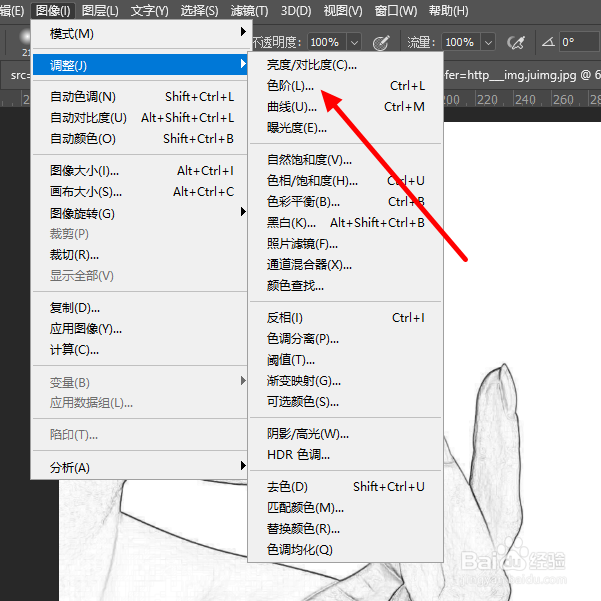Open 通道混合器(X)... adjustment

[345, 264]
